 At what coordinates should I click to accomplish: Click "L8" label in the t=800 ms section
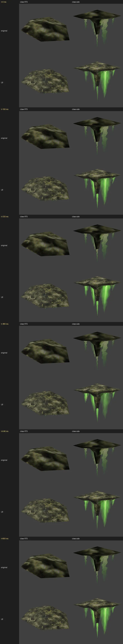tap(2, 619)
